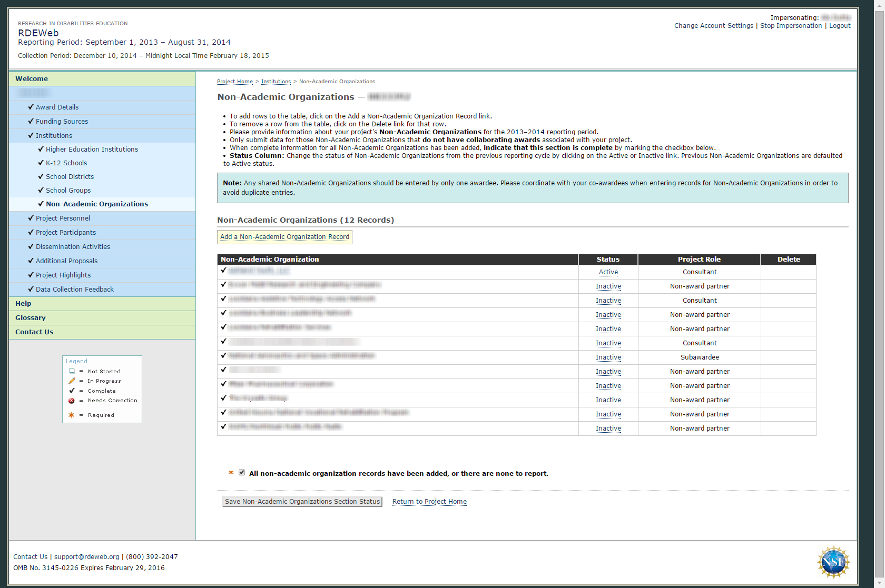Click the checkmark icon of the Consultant Active row
The image size is (885, 588).
point(223,271)
